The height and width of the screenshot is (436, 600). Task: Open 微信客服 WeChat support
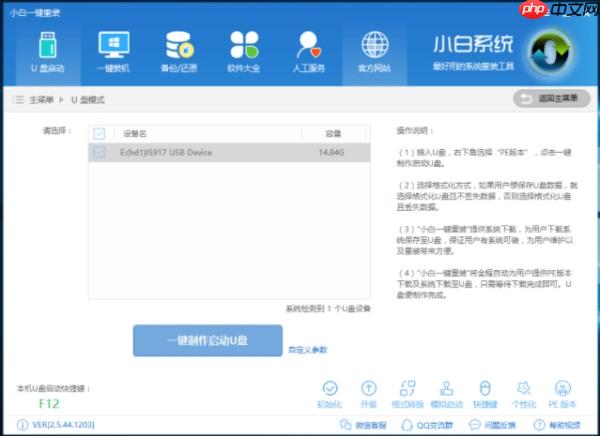click(363, 425)
